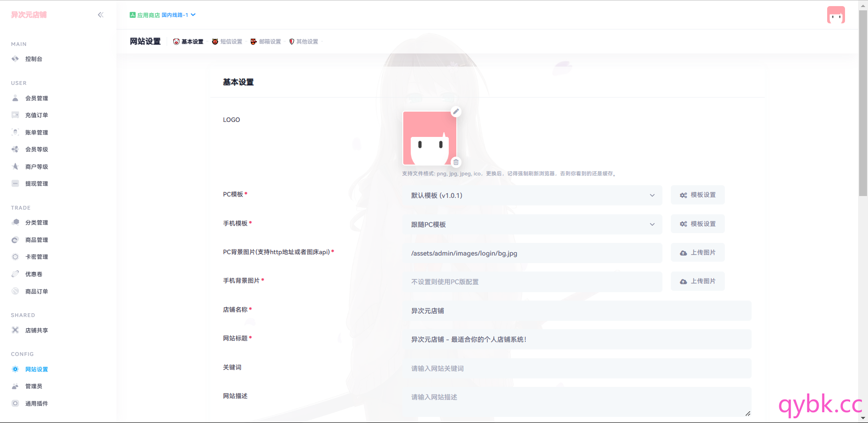Image resolution: width=868 pixels, height=423 pixels.
Task: Click 上传图片 for PC背景图片
Action: coord(698,253)
